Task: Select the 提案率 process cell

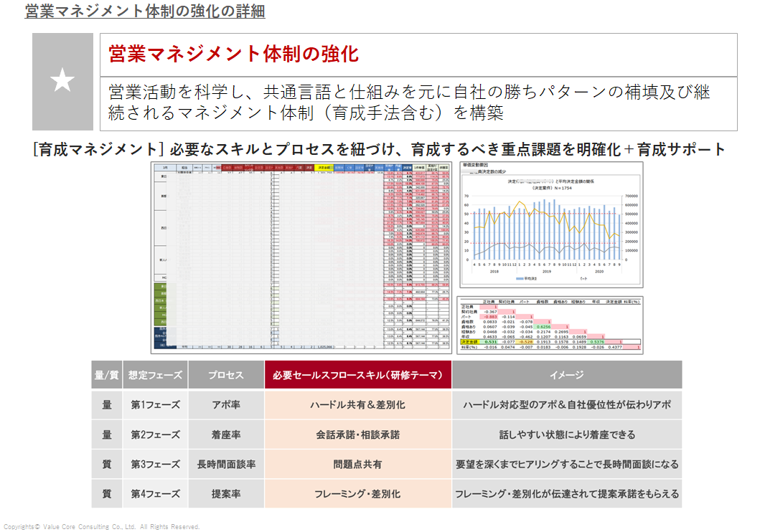Action: point(226,494)
